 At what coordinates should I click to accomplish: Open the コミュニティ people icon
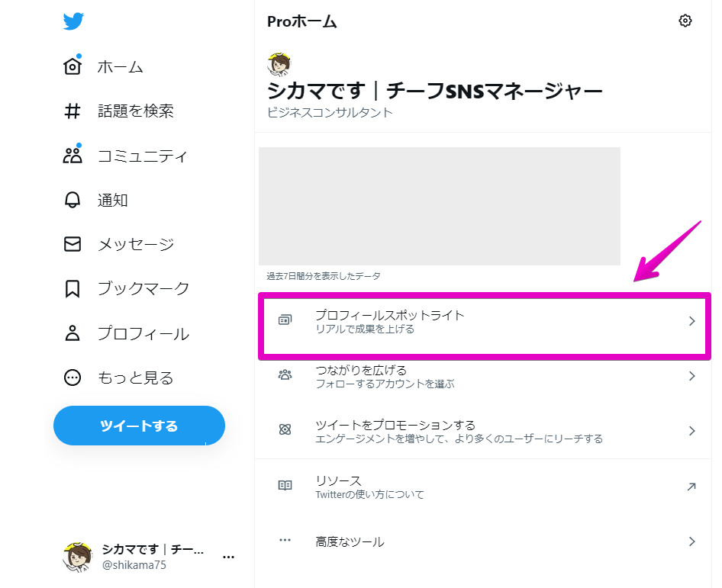[73, 155]
